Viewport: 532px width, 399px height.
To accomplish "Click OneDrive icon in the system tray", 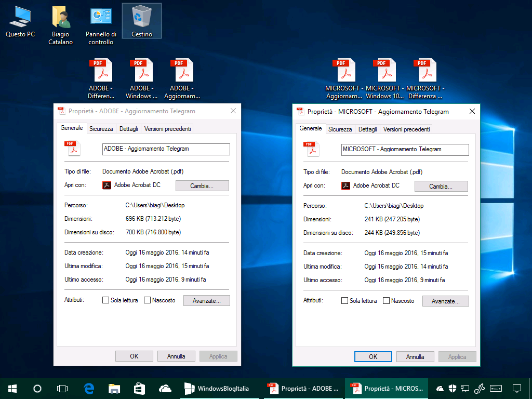I will tap(440, 389).
